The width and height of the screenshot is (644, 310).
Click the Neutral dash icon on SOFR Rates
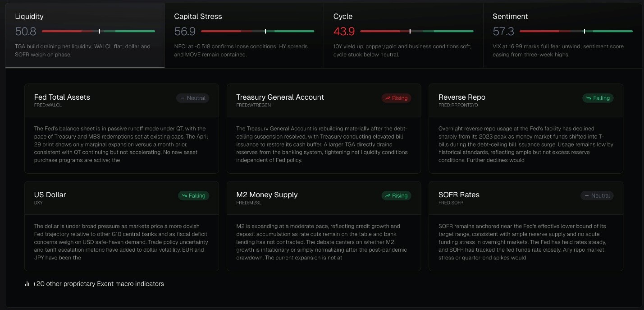tap(587, 195)
